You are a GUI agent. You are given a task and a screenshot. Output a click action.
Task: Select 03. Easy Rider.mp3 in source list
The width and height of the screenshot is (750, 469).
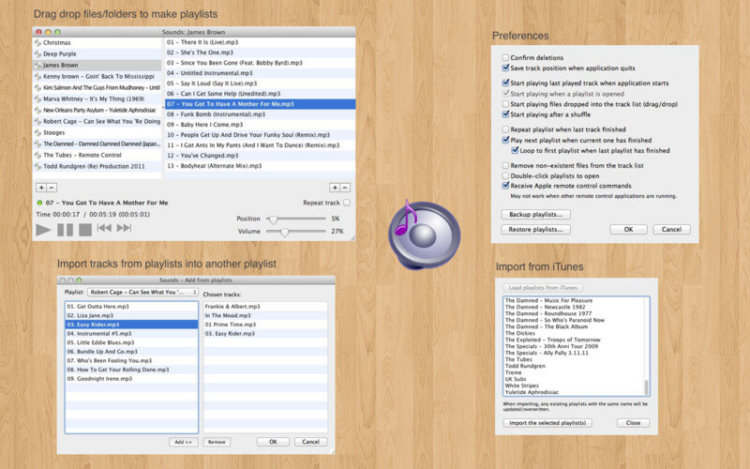pyautogui.click(x=132, y=324)
